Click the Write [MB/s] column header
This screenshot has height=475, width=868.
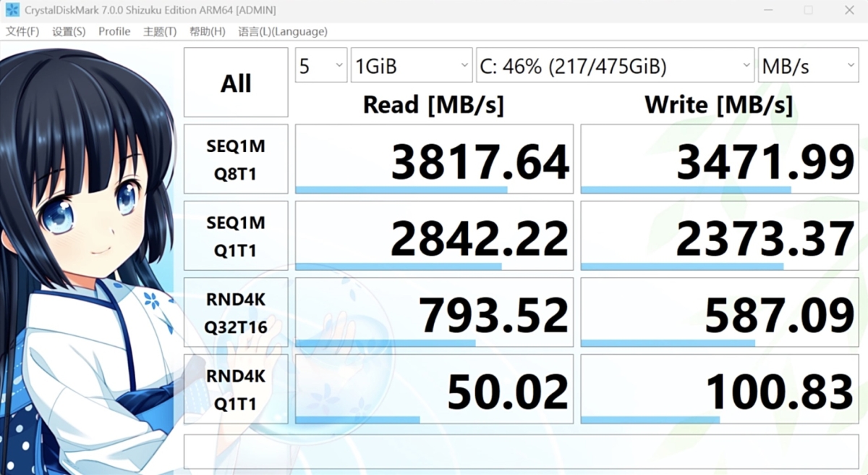719,105
